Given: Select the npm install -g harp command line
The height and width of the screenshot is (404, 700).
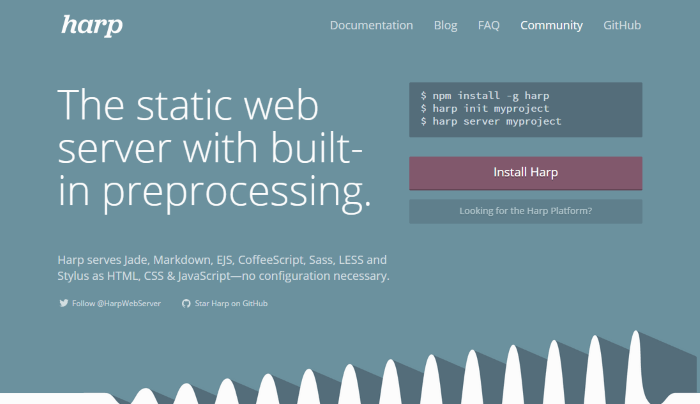Looking at the screenshot, I should pyautogui.click(x=485, y=96).
